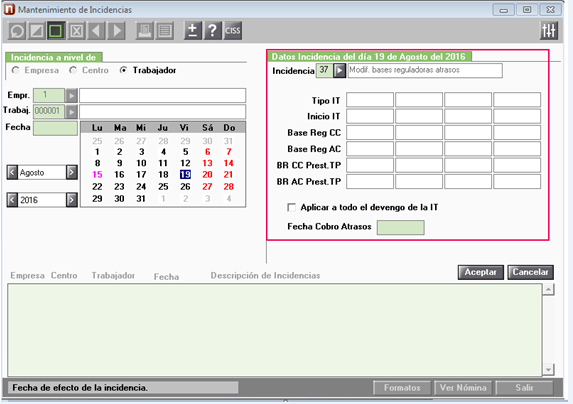Click the Trabaj. name text field
The width and height of the screenshot is (573, 404).
163,112
